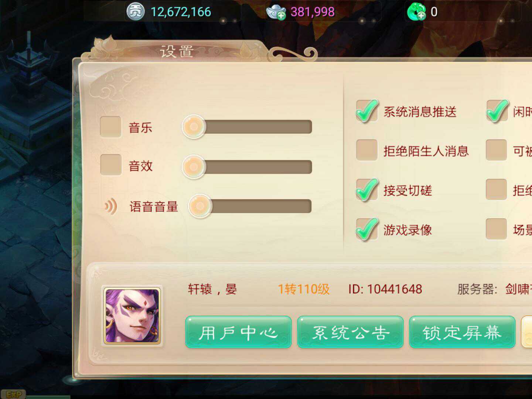Click the voice volume speaker icon

pos(111,206)
